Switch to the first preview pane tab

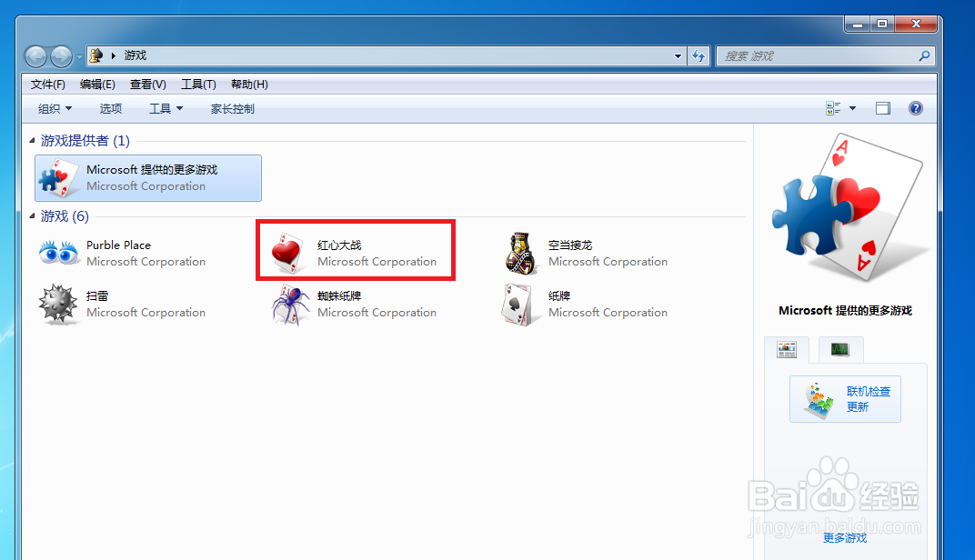(x=787, y=350)
